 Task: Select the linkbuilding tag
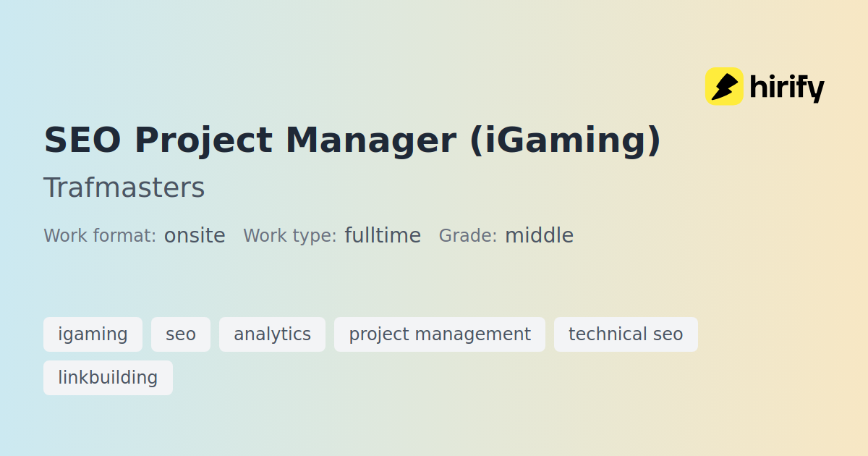(x=108, y=378)
